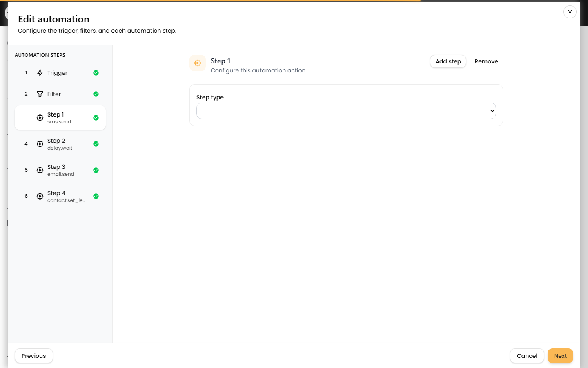Click the gear icon beside Step 4
Image resolution: width=588 pixels, height=368 pixels.
(x=40, y=196)
